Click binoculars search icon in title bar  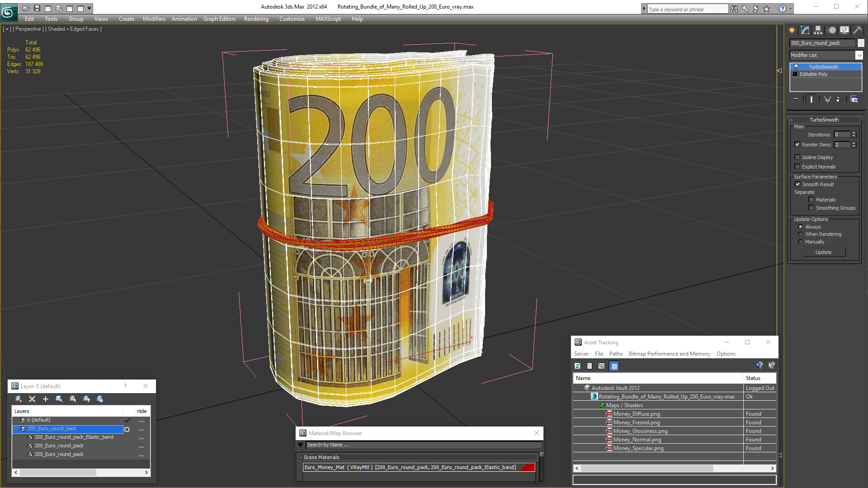pos(734,9)
